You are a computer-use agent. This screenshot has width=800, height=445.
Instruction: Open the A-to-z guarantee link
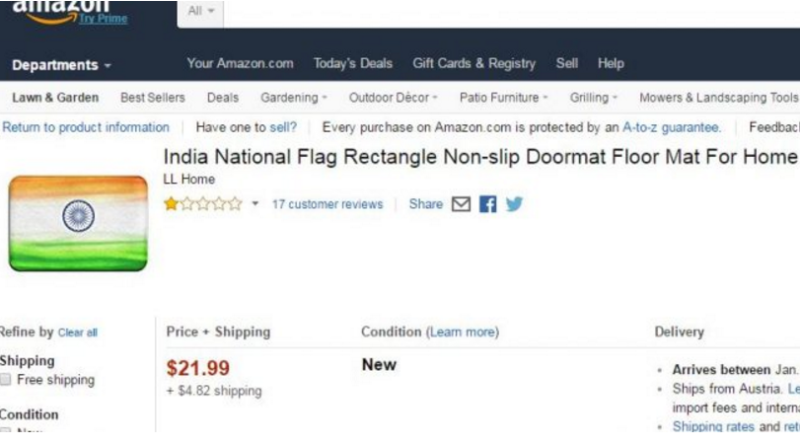[x=671, y=127]
